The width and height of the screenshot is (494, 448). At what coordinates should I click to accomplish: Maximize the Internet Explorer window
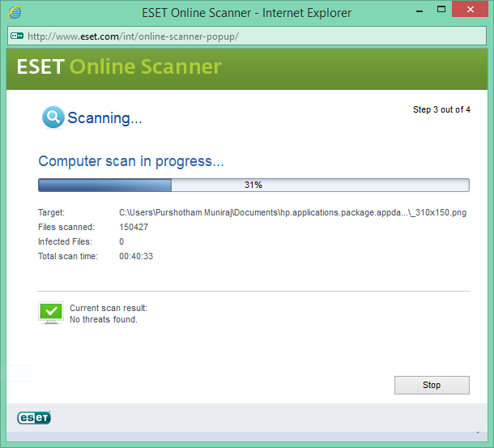(441, 10)
